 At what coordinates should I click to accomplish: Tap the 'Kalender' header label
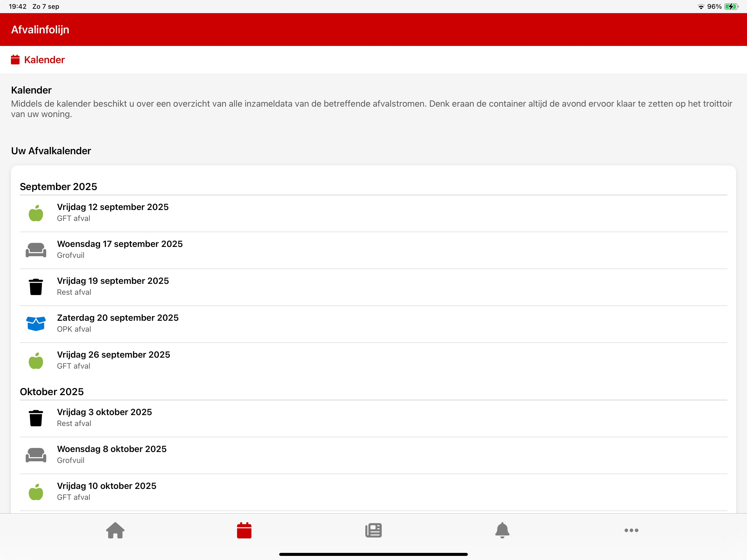tap(44, 60)
